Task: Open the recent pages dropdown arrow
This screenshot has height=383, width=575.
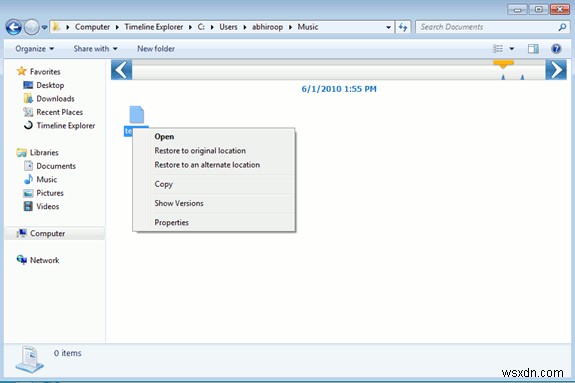Action: point(44,27)
